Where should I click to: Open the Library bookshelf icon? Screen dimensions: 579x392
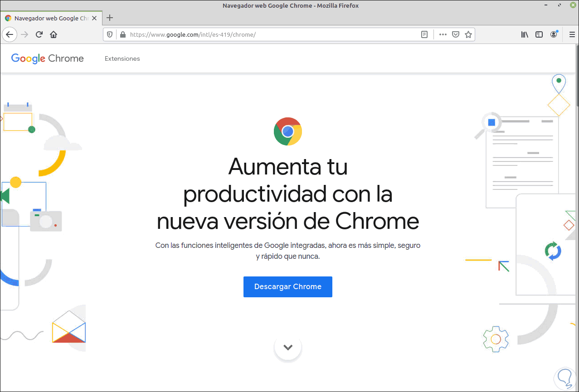coord(525,34)
